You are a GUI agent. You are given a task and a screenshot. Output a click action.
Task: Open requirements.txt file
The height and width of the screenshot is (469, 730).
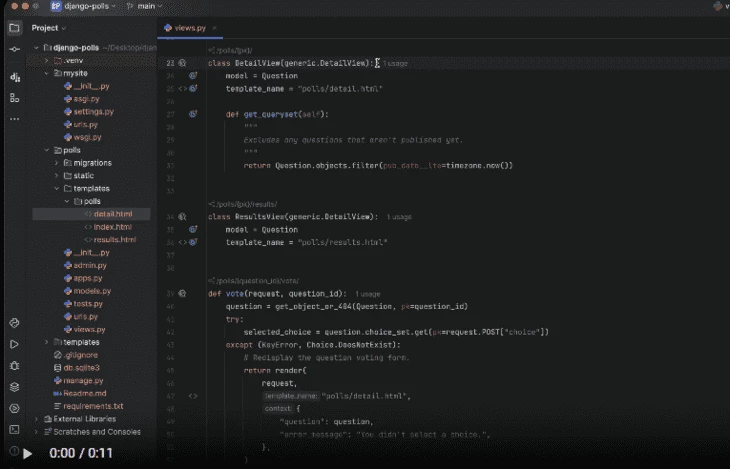(x=88, y=406)
